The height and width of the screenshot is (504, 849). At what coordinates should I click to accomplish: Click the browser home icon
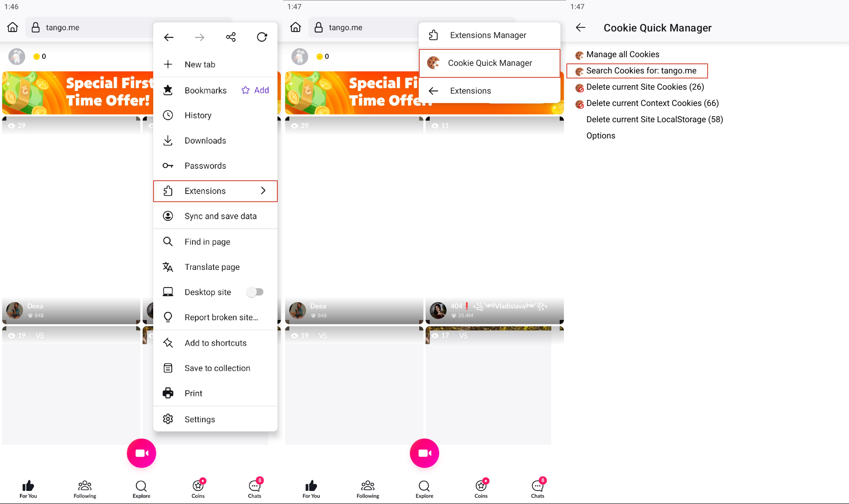point(13,27)
